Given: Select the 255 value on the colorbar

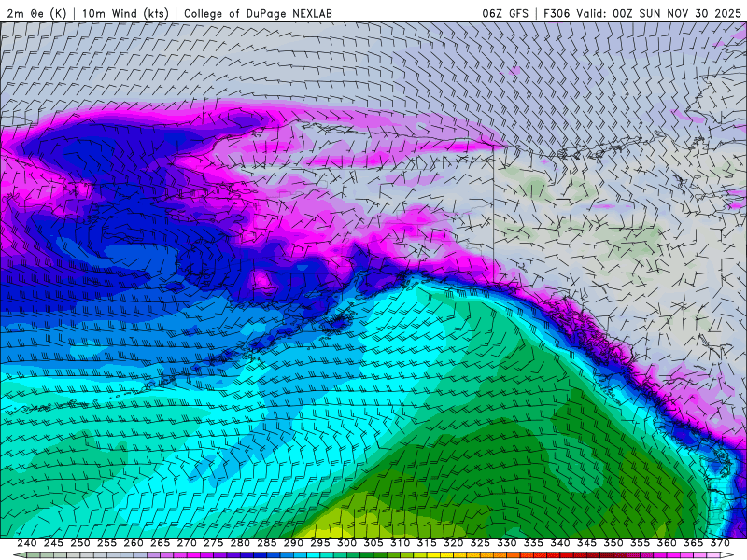Looking at the screenshot, I should 106,543.
